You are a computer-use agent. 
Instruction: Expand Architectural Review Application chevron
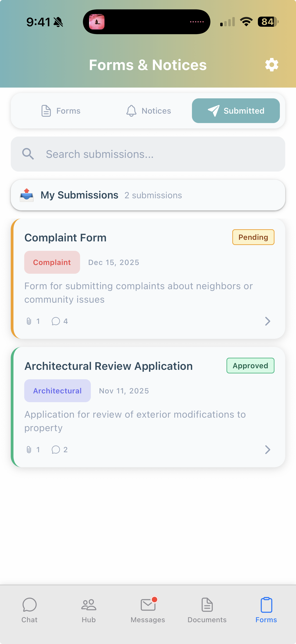[x=267, y=450]
